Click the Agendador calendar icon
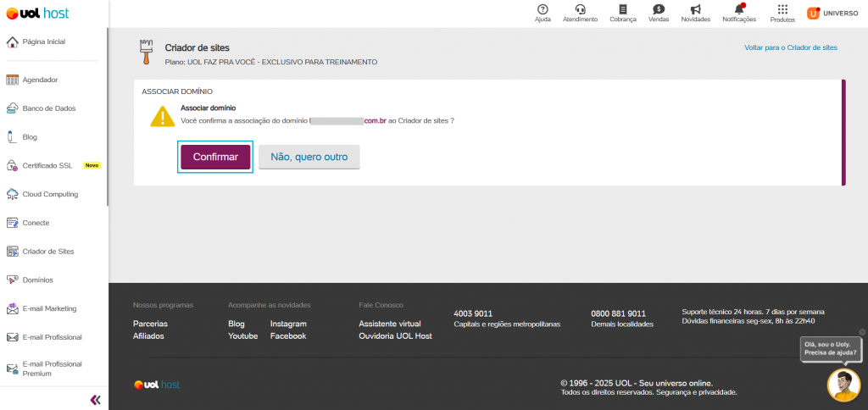 (12, 80)
